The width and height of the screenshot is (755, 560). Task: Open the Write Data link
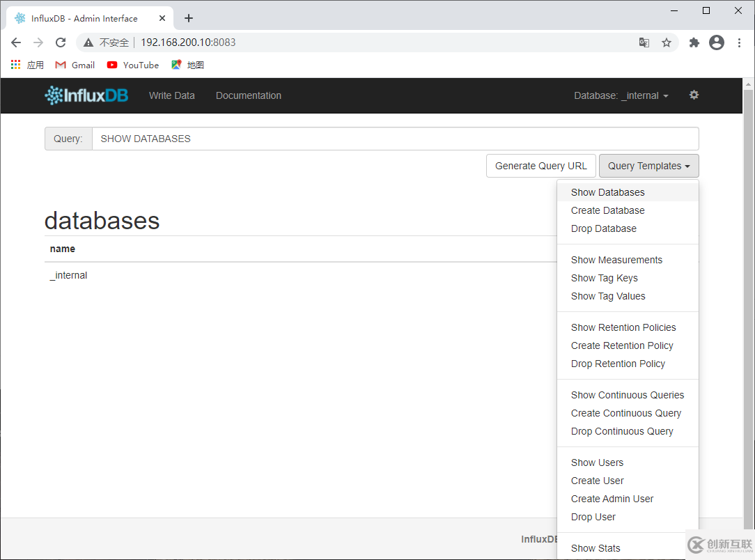coord(172,95)
